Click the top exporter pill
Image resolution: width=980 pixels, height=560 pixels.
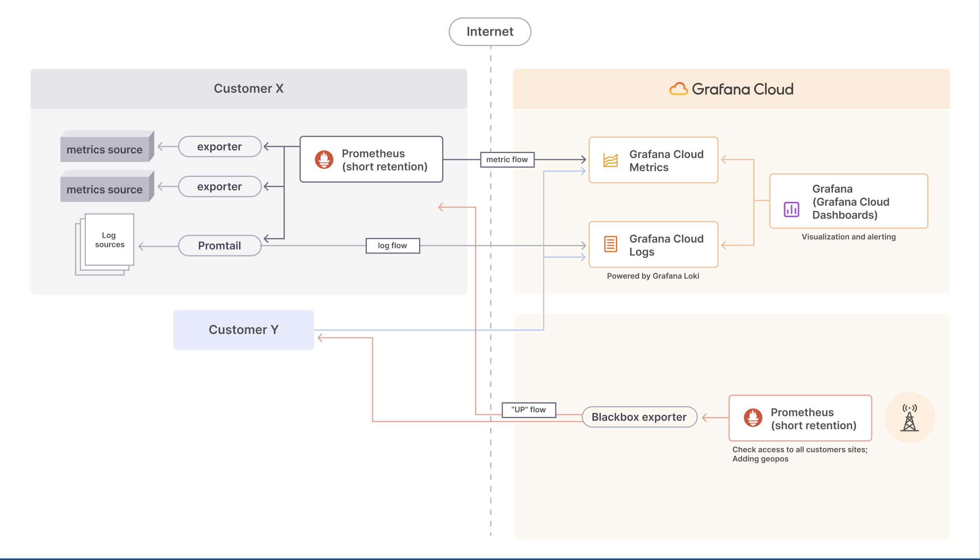(219, 147)
